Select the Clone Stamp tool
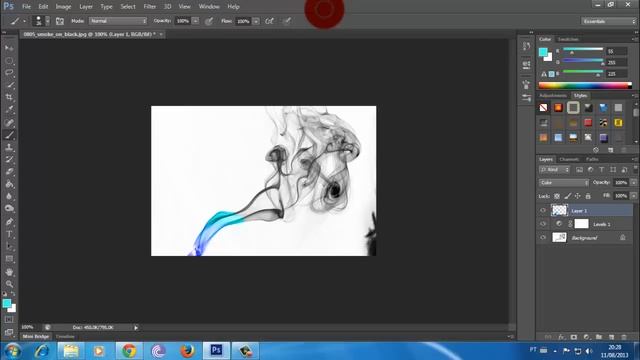Screen dimensions: 640x360 (9, 147)
